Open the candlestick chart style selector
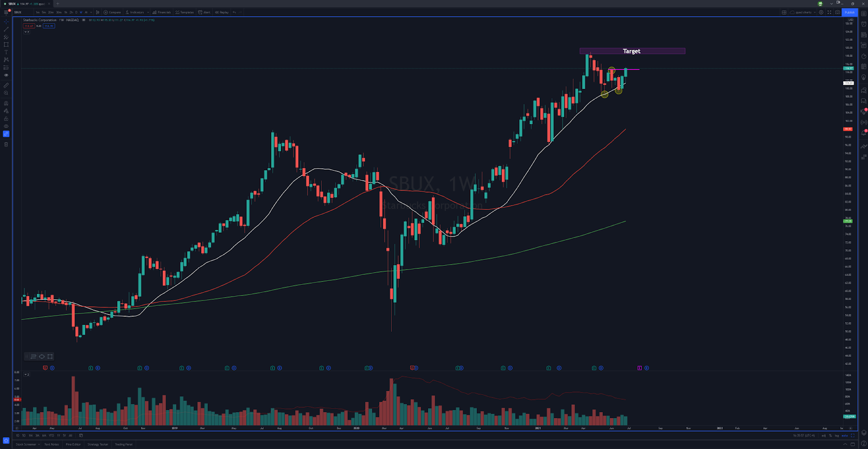Viewport: 868px width, 449px height. (98, 12)
